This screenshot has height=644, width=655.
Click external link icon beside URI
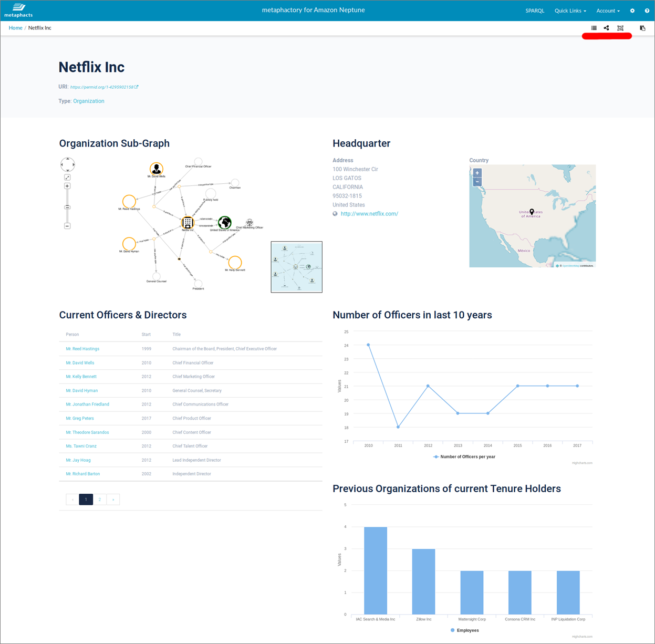[137, 87]
